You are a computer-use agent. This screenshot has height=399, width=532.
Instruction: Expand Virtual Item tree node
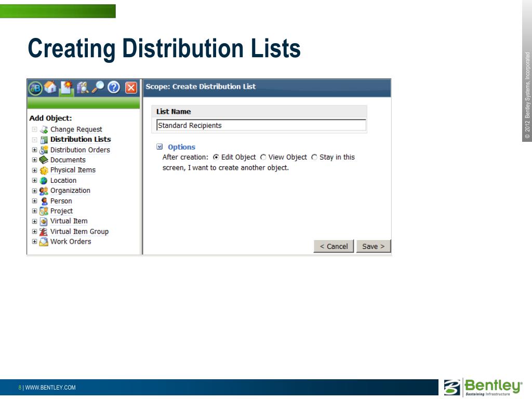[x=34, y=221]
